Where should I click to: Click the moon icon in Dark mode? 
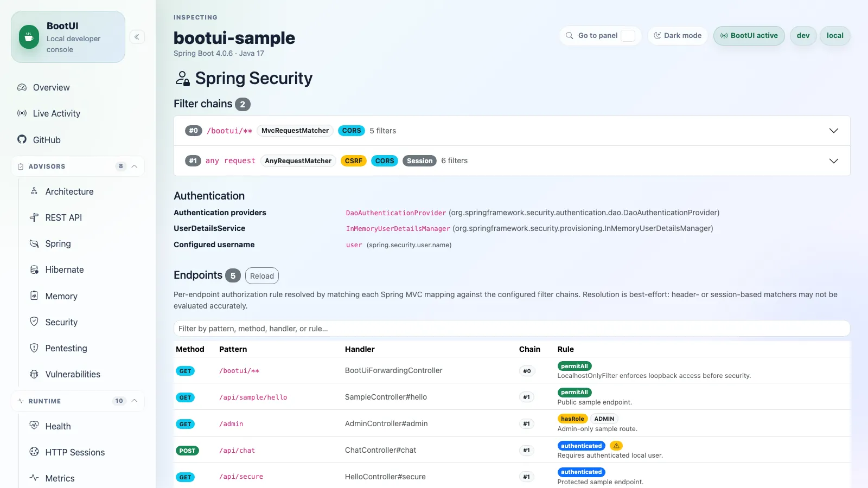(658, 36)
